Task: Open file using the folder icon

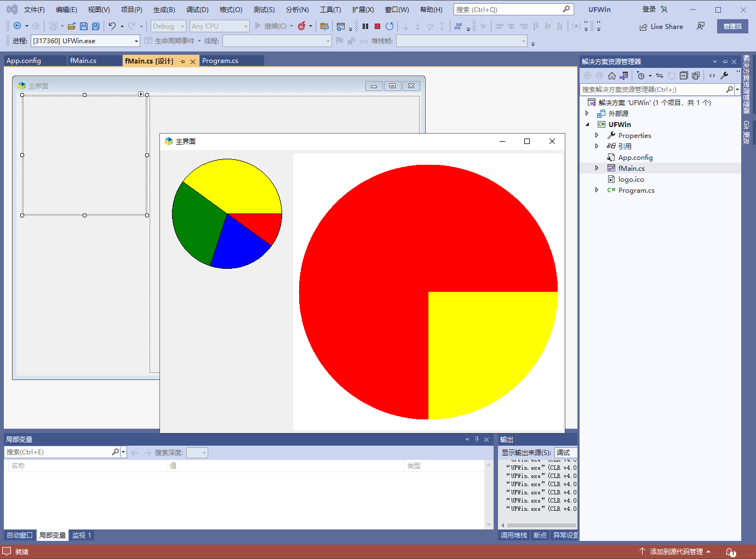Action: point(72,26)
